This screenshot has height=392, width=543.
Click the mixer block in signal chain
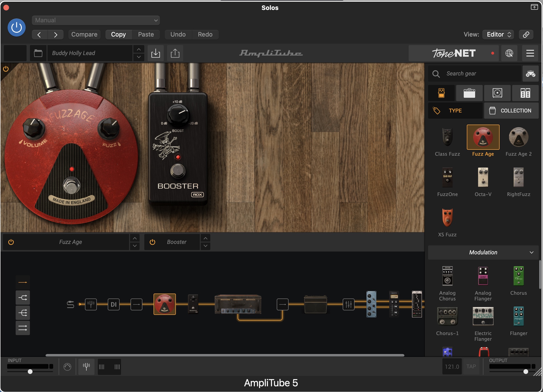coord(348,304)
